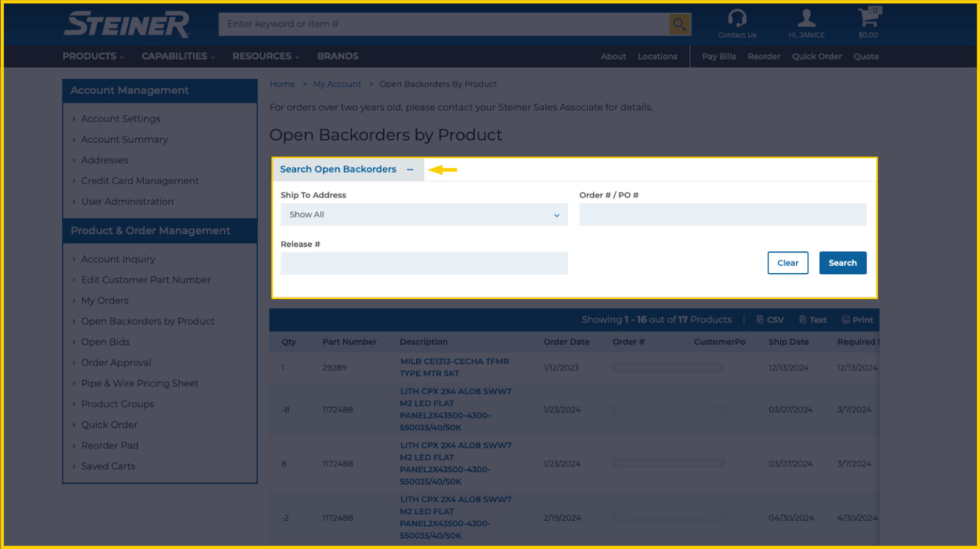This screenshot has width=980, height=549.
Task: Click the Search button
Action: (x=843, y=263)
